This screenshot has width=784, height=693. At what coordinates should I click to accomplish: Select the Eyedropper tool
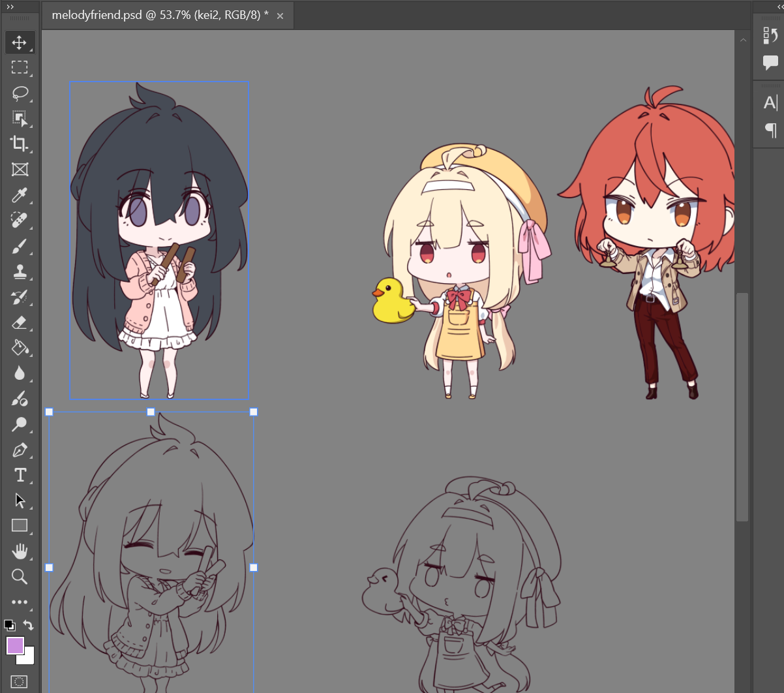point(20,195)
